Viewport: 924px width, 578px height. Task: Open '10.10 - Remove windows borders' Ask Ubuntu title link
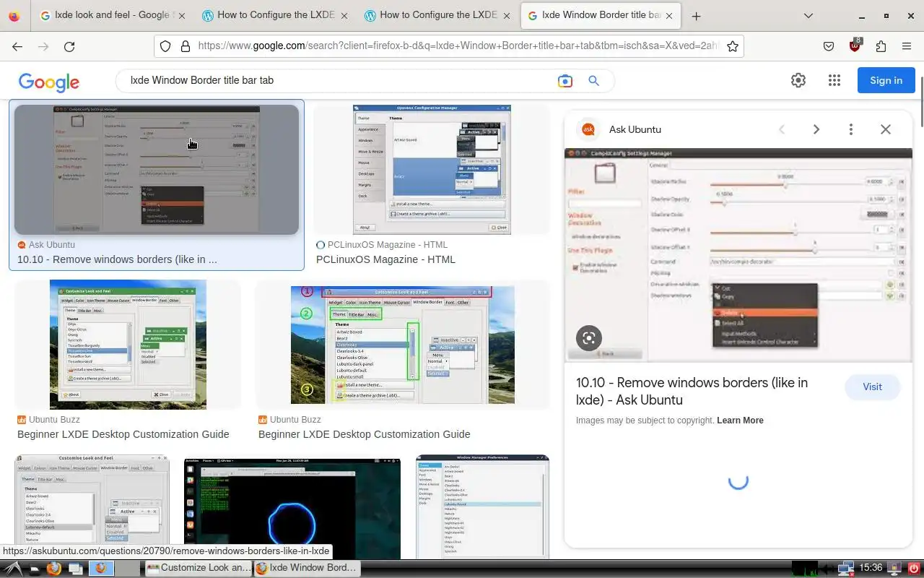(x=692, y=391)
